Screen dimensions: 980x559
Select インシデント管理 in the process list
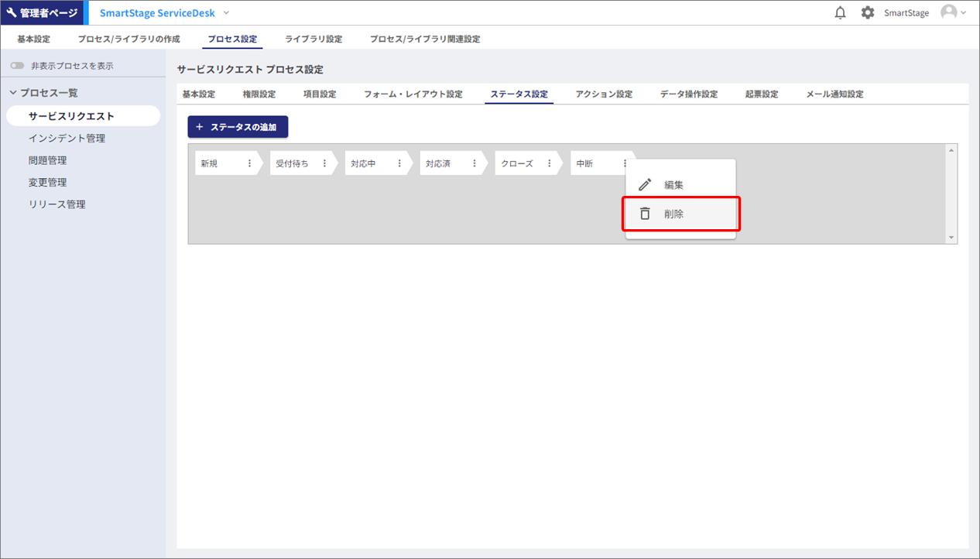coord(67,139)
